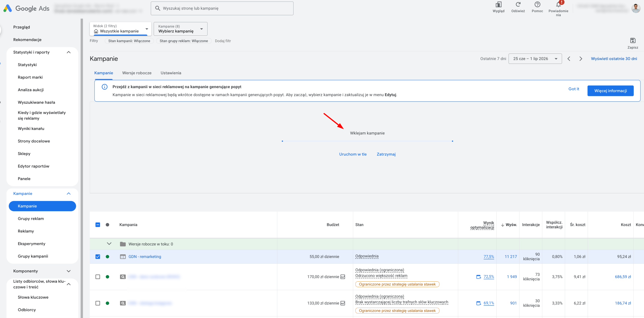Click the Więcej informacji button
This screenshot has height=318, width=644.
[x=611, y=91]
